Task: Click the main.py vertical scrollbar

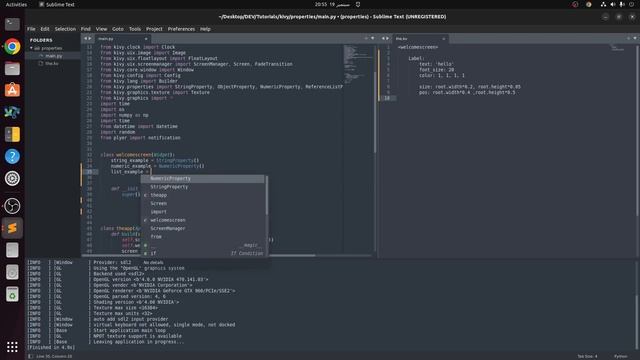Action: tap(375, 112)
